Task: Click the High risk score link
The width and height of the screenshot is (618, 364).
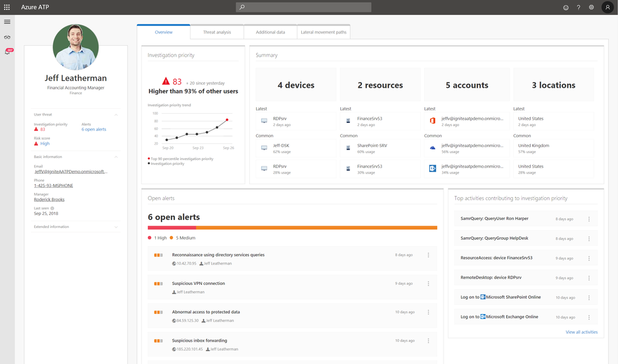Action: [x=45, y=143]
